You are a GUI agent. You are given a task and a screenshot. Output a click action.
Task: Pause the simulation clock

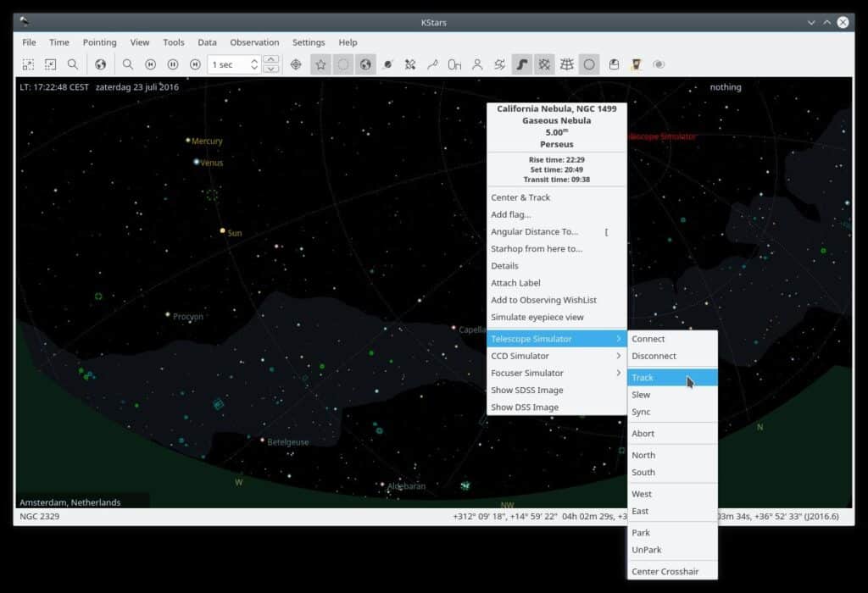(x=173, y=64)
